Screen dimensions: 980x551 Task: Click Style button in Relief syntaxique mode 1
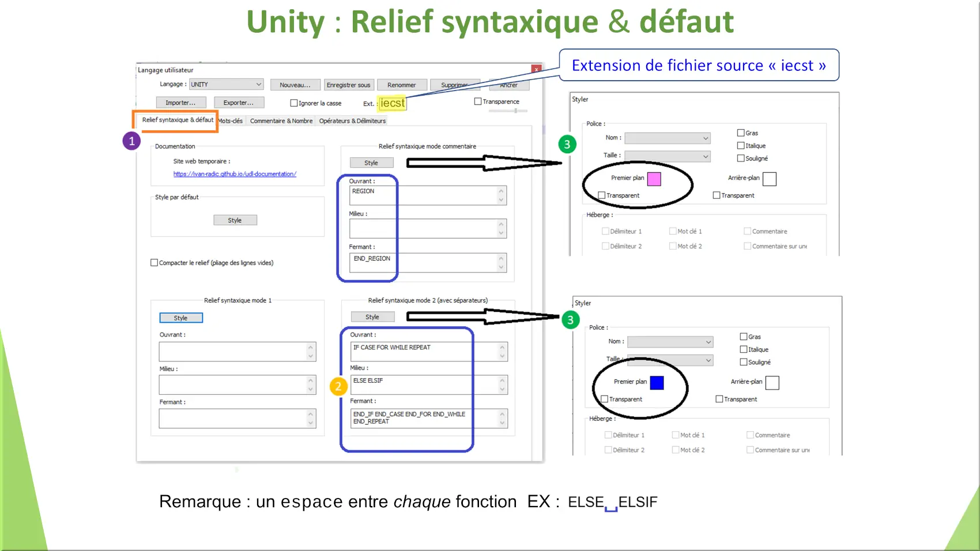(181, 318)
